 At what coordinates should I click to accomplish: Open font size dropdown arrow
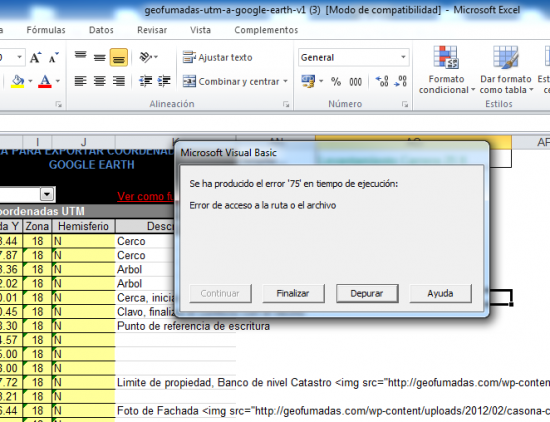tap(19, 57)
